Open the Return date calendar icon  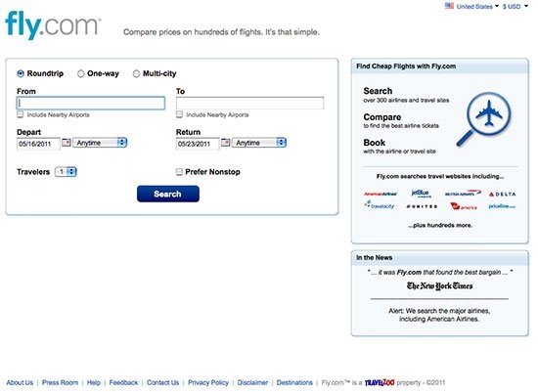click(x=225, y=143)
